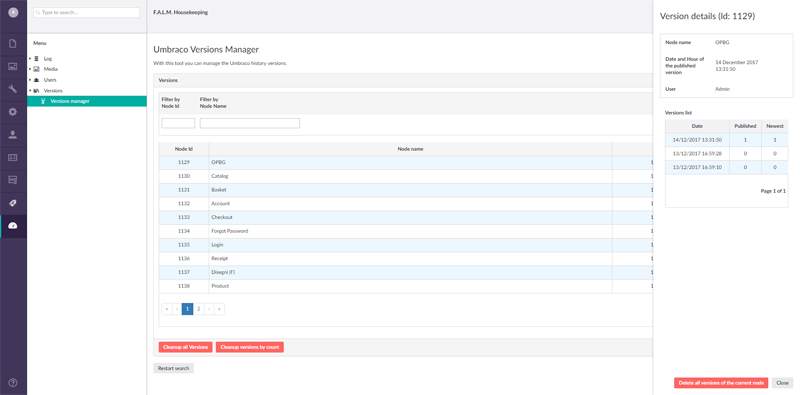Focus the Type to search box
The image size is (800, 395).
tap(86, 12)
